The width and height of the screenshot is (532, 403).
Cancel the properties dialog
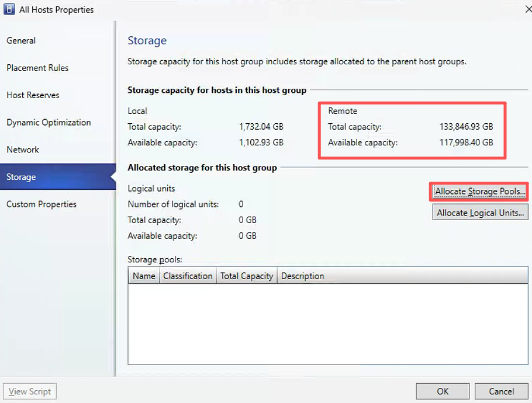(501, 391)
